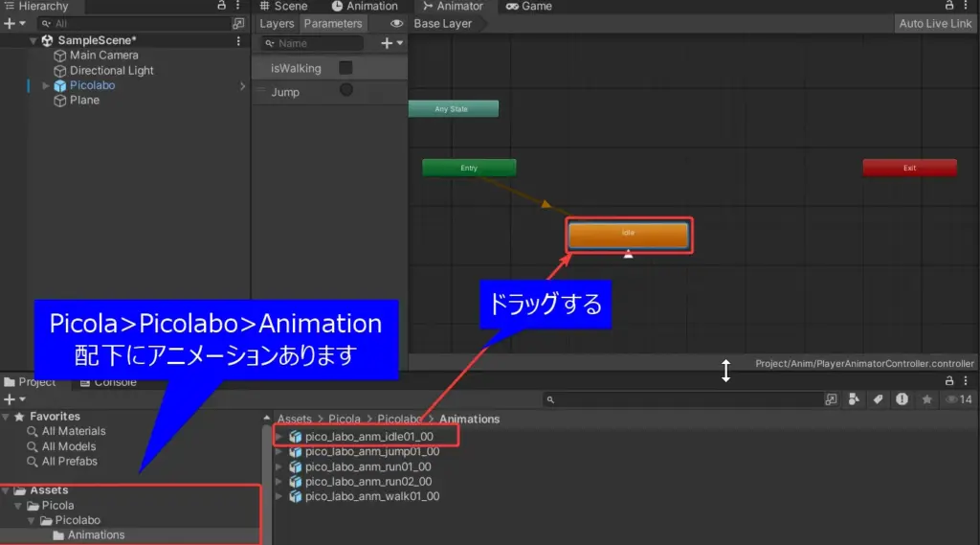Open the Hierarchy create object dropdown

[x=14, y=23]
